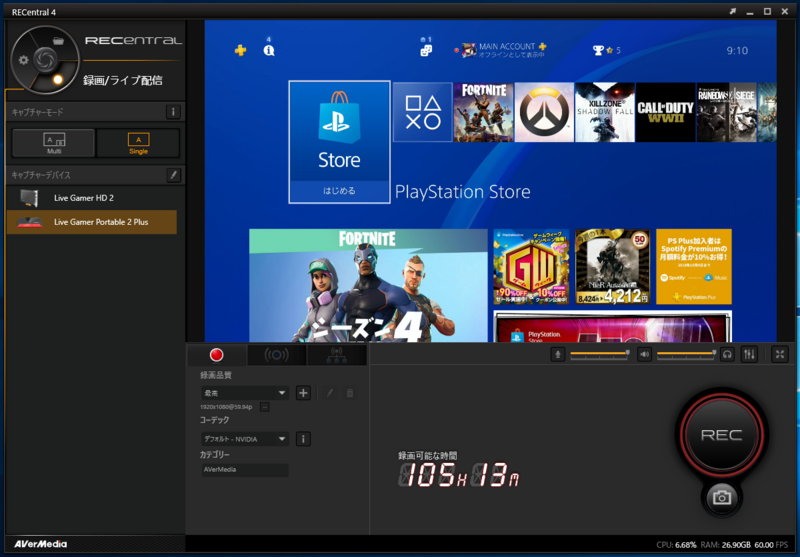Mute the microphone icon
Image resolution: width=800 pixels, height=557 pixels.
point(558,354)
